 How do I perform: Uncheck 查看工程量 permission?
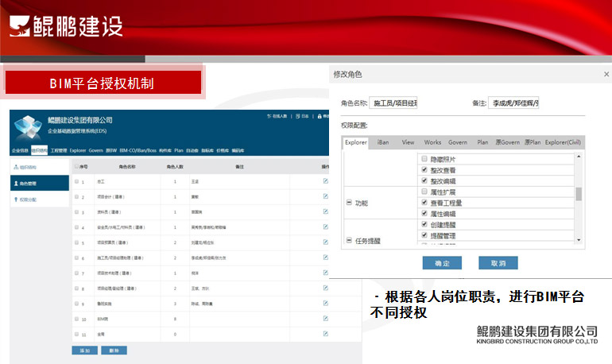tap(424, 202)
